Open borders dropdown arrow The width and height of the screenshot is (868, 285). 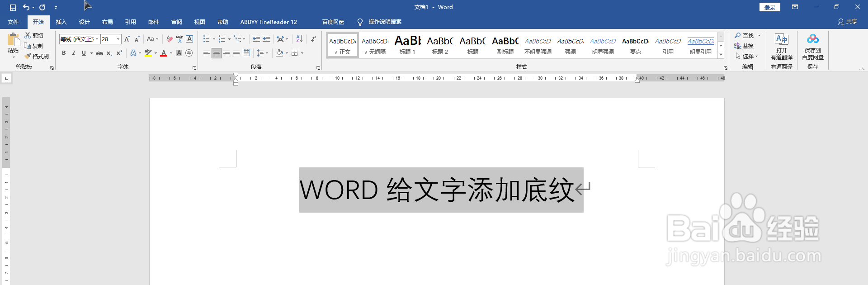coord(302,53)
